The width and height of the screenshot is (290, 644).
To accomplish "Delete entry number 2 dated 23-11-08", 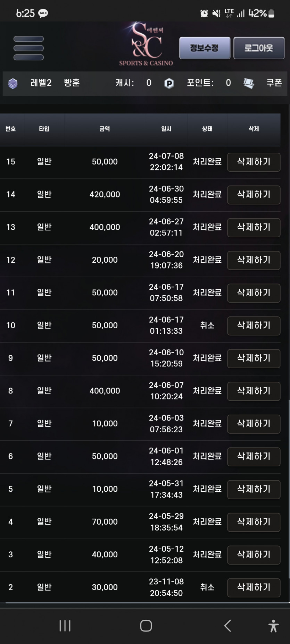I will click(x=254, y=587).
